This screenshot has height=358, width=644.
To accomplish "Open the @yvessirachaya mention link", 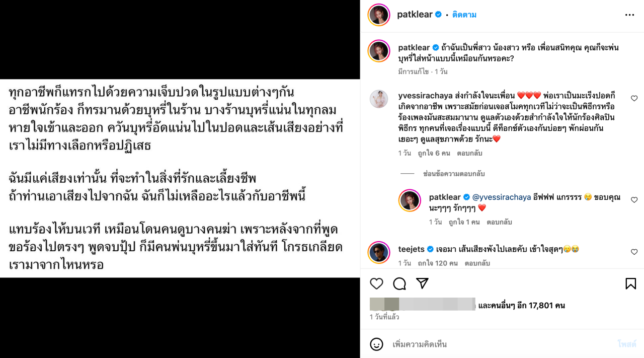I will [x=502, y=197].
